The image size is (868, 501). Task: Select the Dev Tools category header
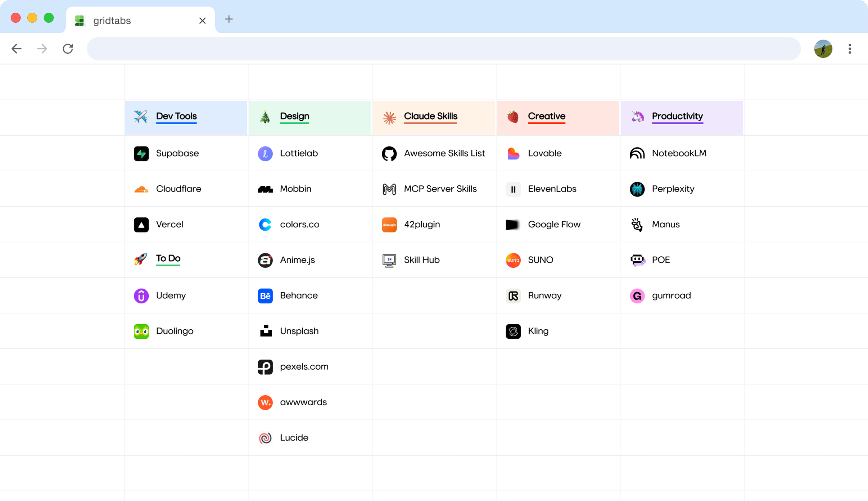click(x=176, y=116)
